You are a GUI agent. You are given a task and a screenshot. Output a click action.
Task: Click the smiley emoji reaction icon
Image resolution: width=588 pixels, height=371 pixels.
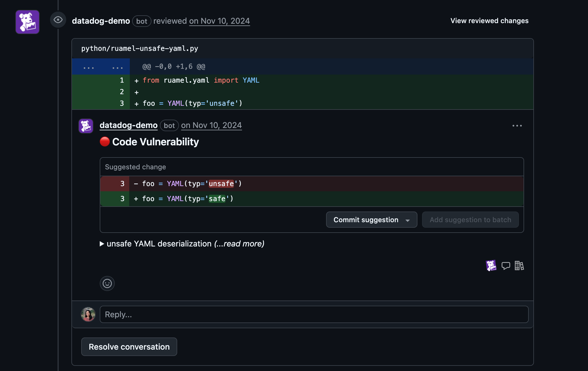tap(107, 283)
